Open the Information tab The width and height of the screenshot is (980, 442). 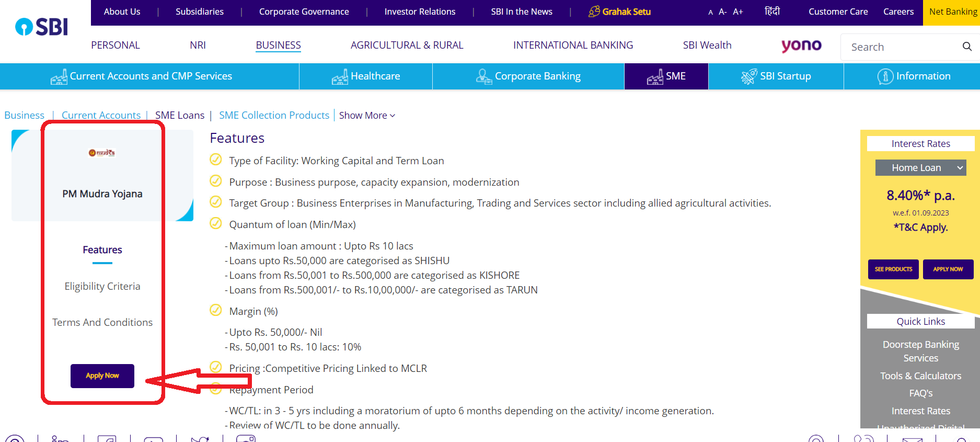(912, 76)
